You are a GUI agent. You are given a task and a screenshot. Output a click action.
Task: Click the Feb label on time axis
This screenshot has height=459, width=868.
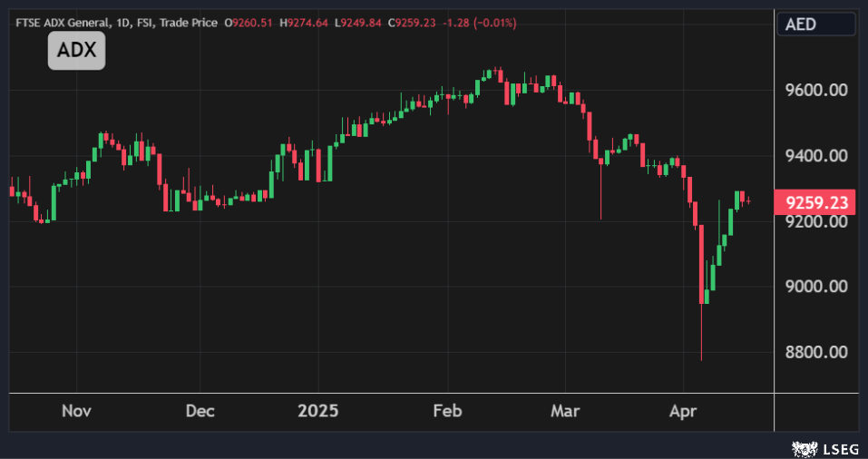click(x=447, y=411)
